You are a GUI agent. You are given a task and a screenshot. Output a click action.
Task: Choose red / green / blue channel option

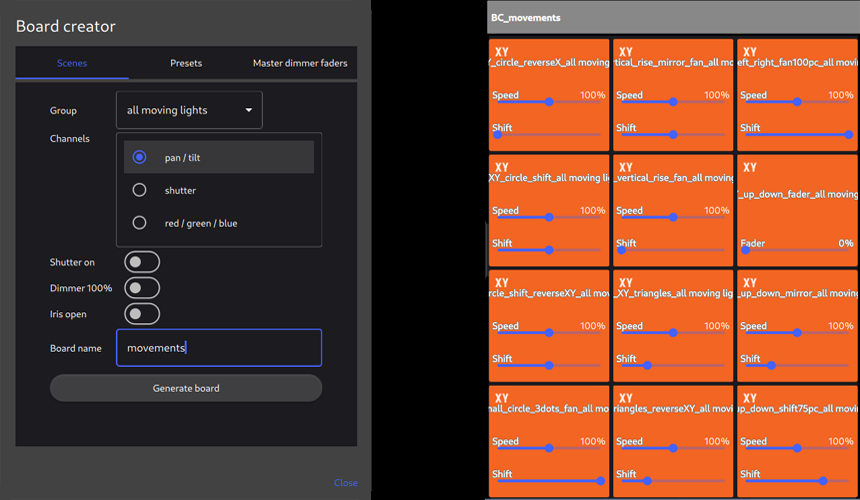point(140,223)
